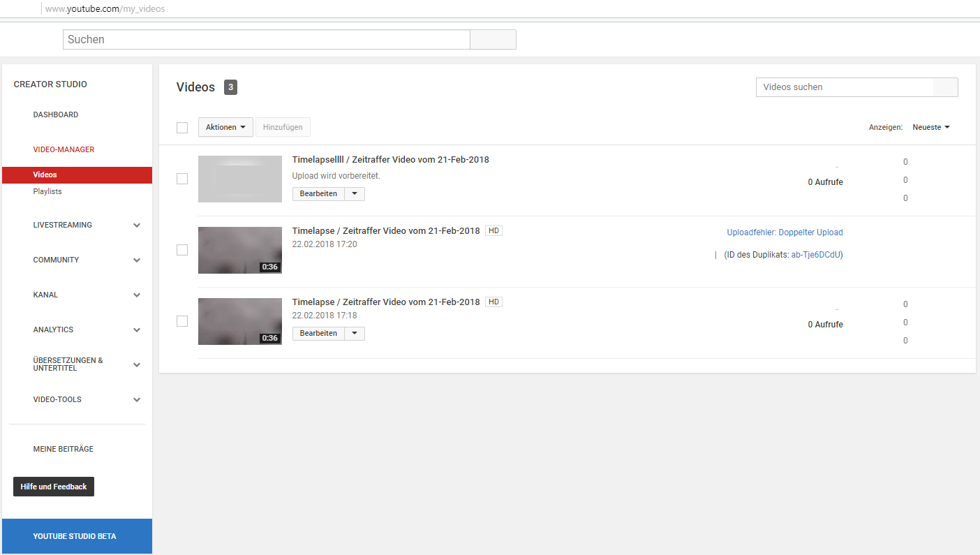Open the duplicate ID ab-Tje6DCdU link
Viewport: 980px width, 555px height.
coord(817,255)
